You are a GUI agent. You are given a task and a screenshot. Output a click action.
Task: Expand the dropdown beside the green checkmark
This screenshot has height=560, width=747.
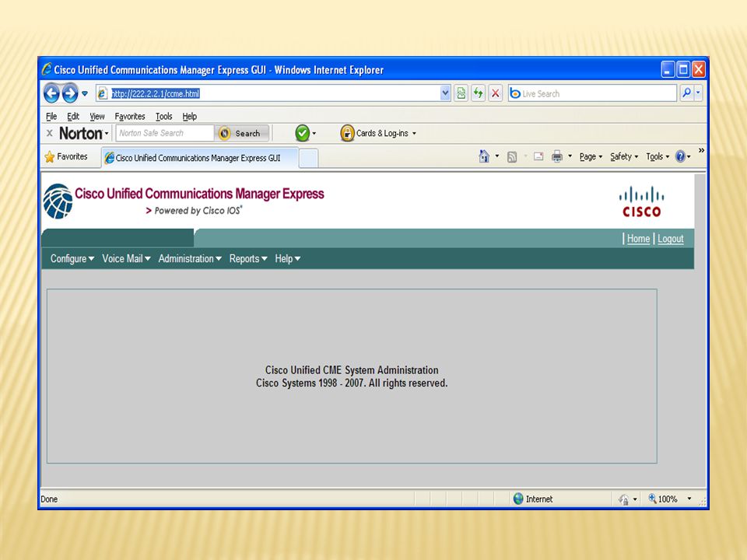coord(314,134)
